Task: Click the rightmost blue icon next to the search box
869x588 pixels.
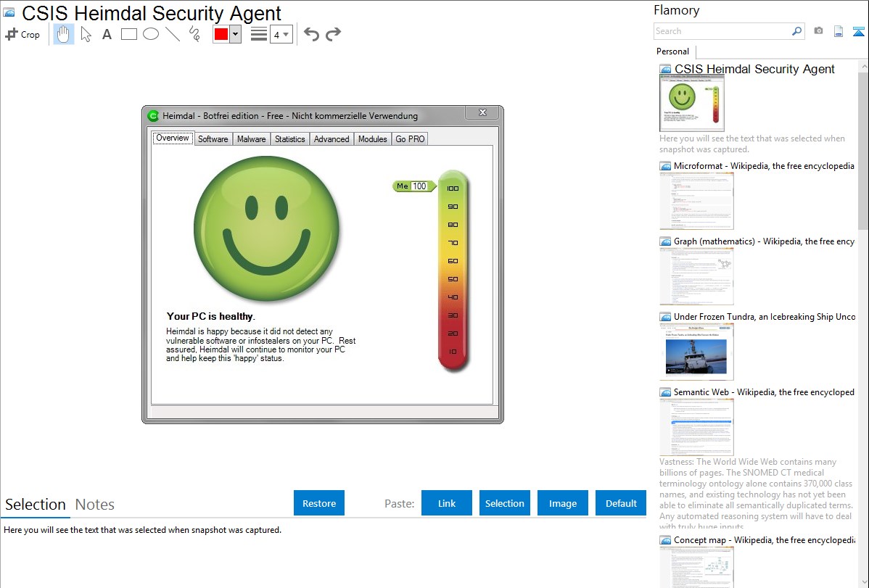Action: pyautogui.click(x=858, y=31)
